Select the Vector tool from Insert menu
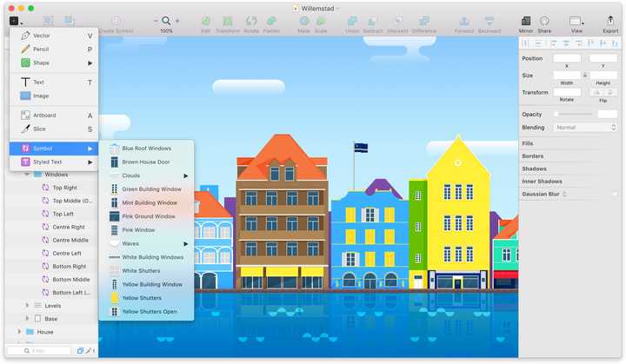This screenshot has width=626, height=364. pos(54,36)
